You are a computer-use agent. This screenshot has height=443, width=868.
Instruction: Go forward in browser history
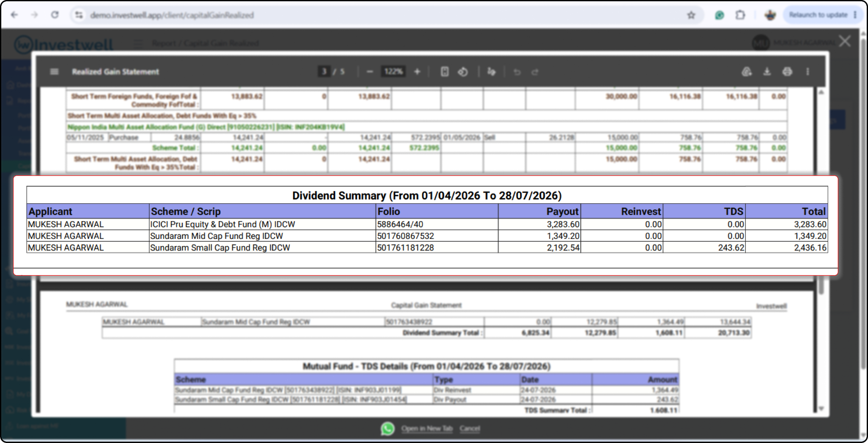[35, 15]
